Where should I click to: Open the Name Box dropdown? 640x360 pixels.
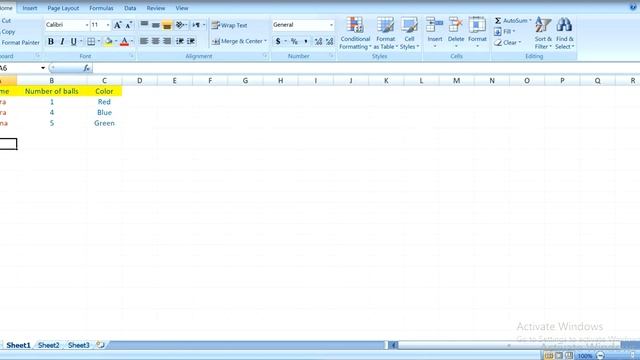click(x=43, y=68)
